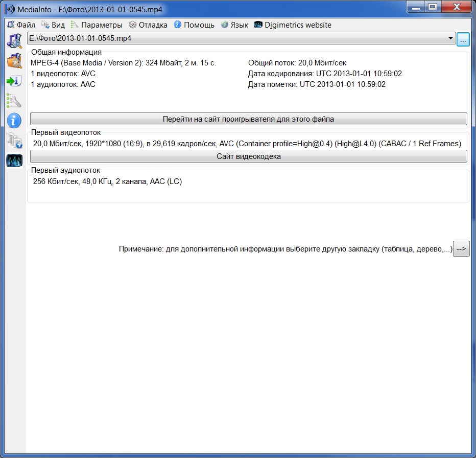
Task: Open the Отладка menu
Action: pyautogui.click(x=148, y=25)
